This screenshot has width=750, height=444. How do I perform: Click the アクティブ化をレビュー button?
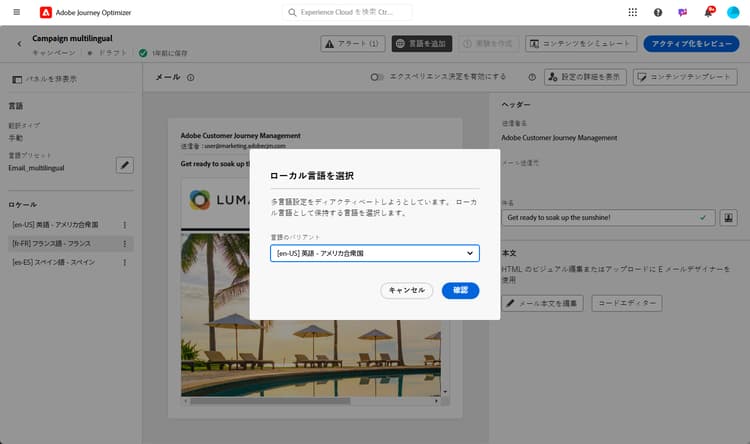click(x=691, y=44)
